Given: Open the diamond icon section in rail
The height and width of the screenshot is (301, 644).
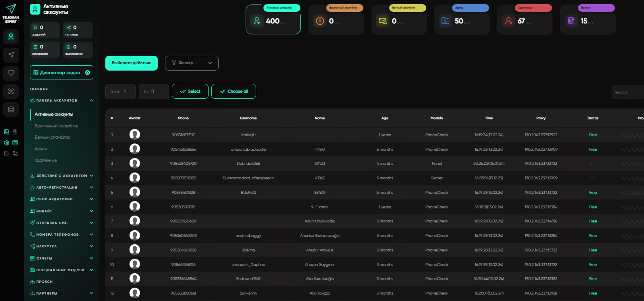Looking at the screenshot, I should pos(11,73).
